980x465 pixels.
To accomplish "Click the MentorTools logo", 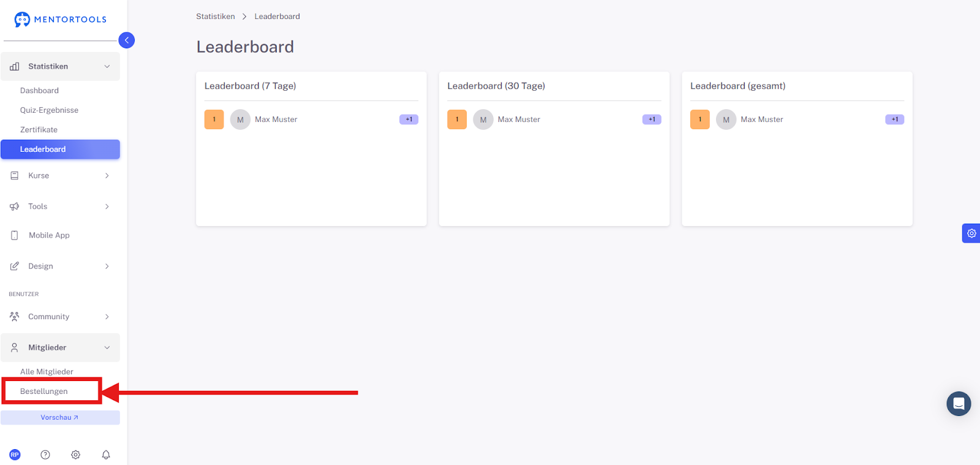I will coord(60,20).
